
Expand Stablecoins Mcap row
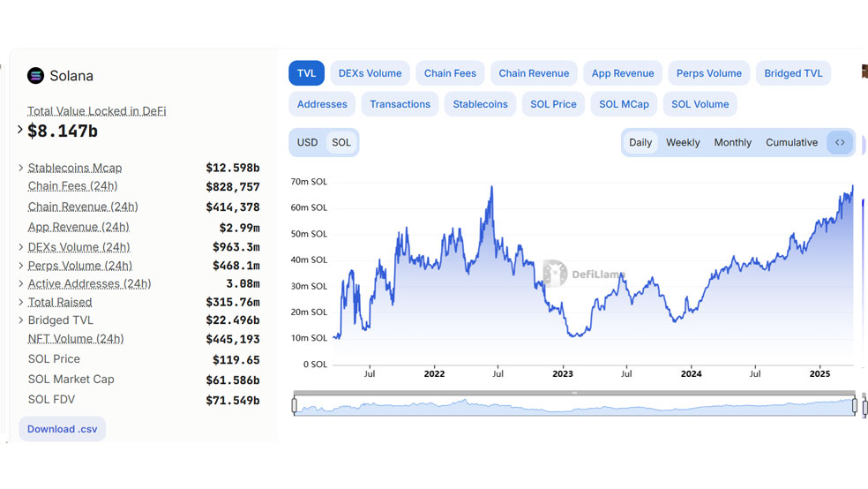click(x=20, y=167)
